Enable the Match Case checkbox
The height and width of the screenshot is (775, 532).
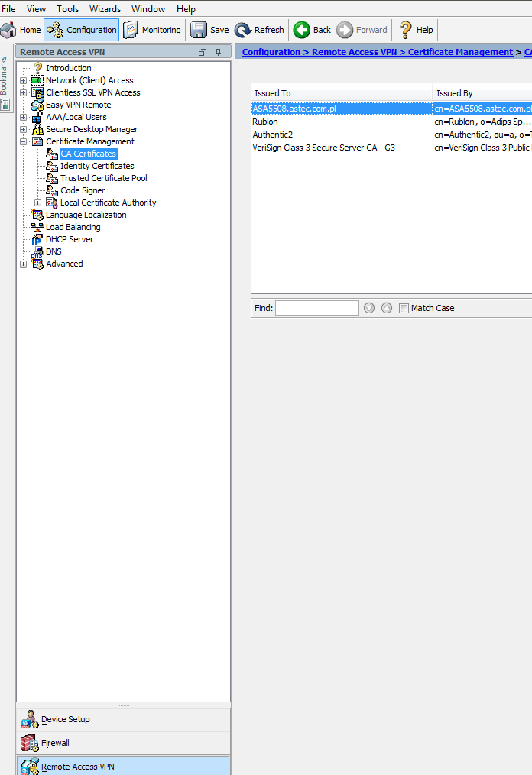coord(404,308)
